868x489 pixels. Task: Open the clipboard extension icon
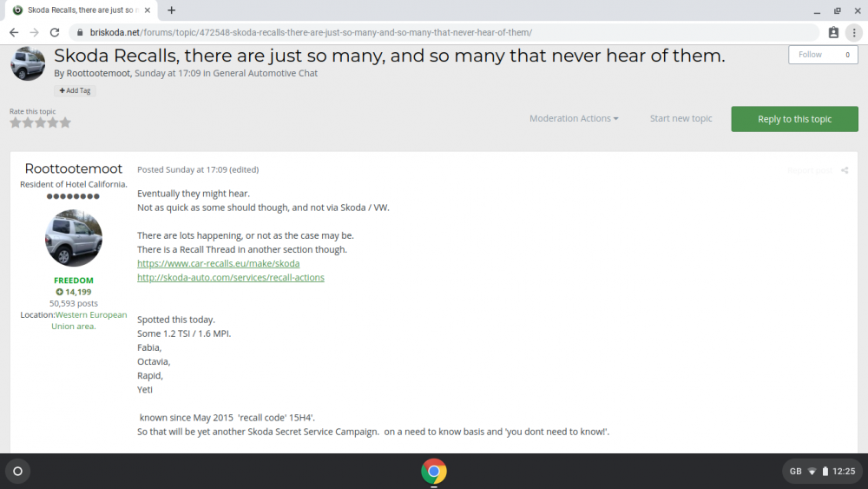tap(833, 33)
